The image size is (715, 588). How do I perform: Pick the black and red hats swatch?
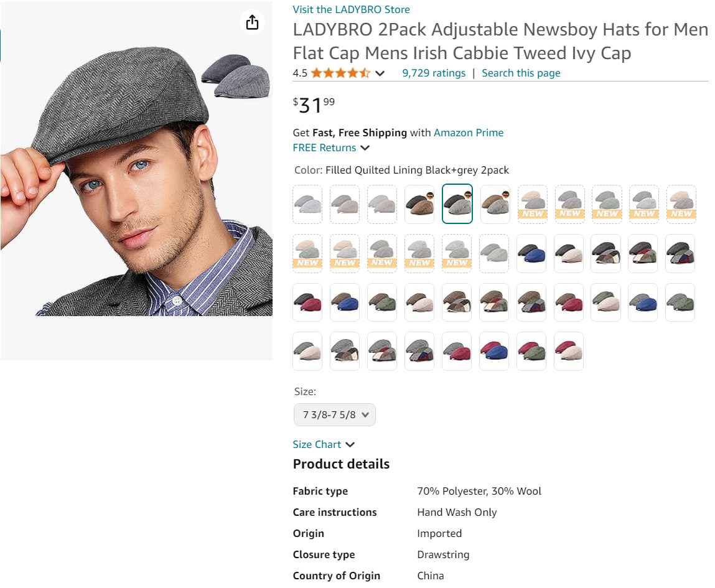pos(307,302)
